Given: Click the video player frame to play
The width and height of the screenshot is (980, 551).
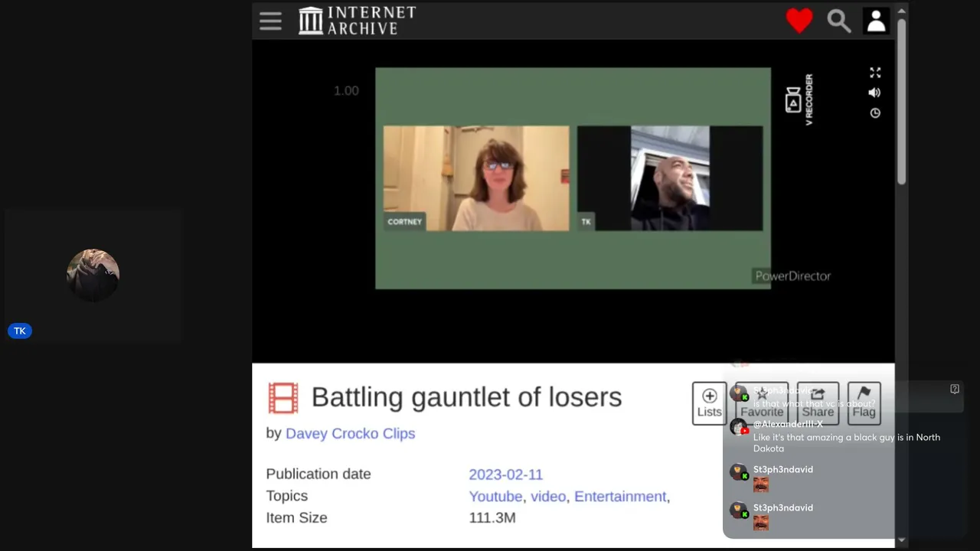Looking at the screenshot, I should tap(573, 178).
